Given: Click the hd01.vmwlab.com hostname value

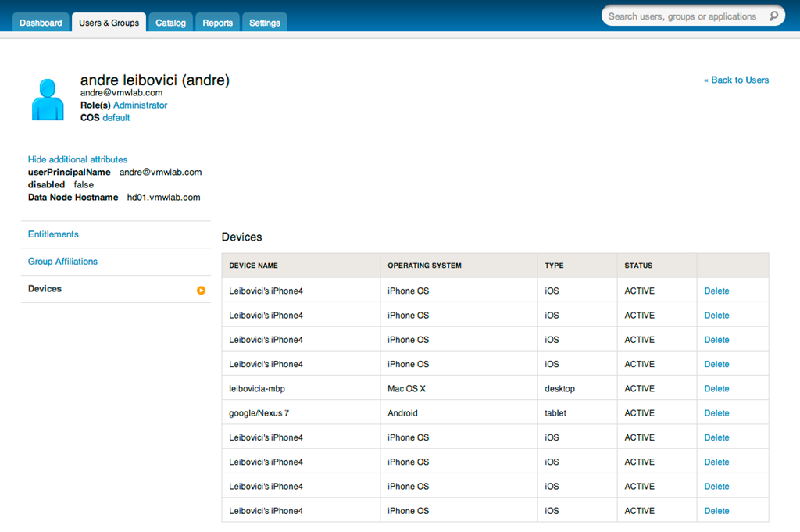Looking at the screenshot, I should (164, 198).
